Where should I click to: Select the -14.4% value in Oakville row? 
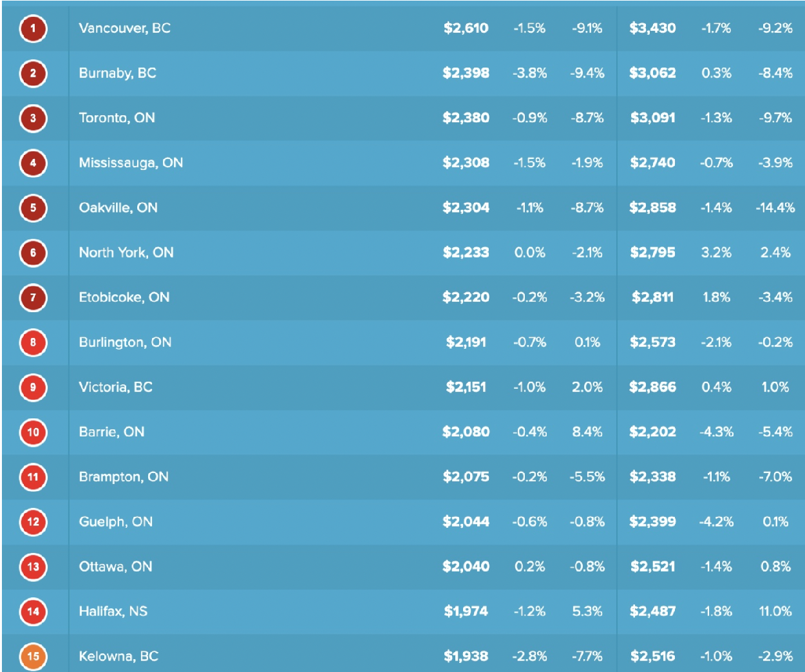pos(775,208)
